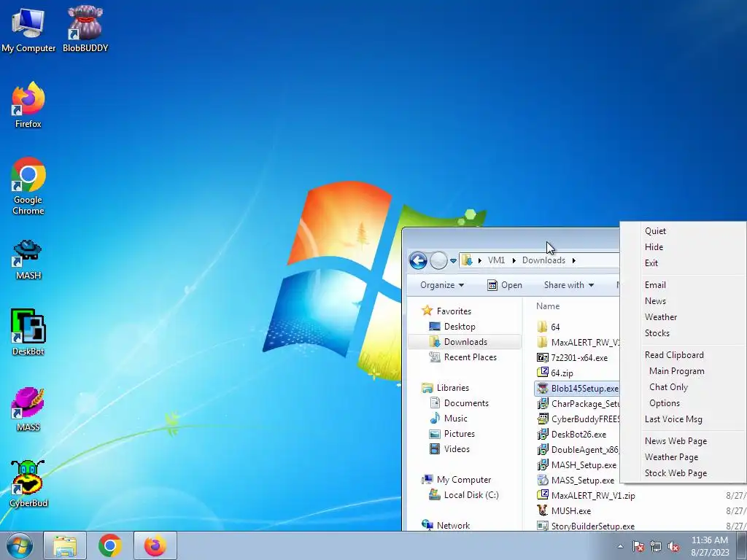Open the Share with dropdown
Image resolution: width=747 pixels, height=560 pixels.
pos(569,285)
